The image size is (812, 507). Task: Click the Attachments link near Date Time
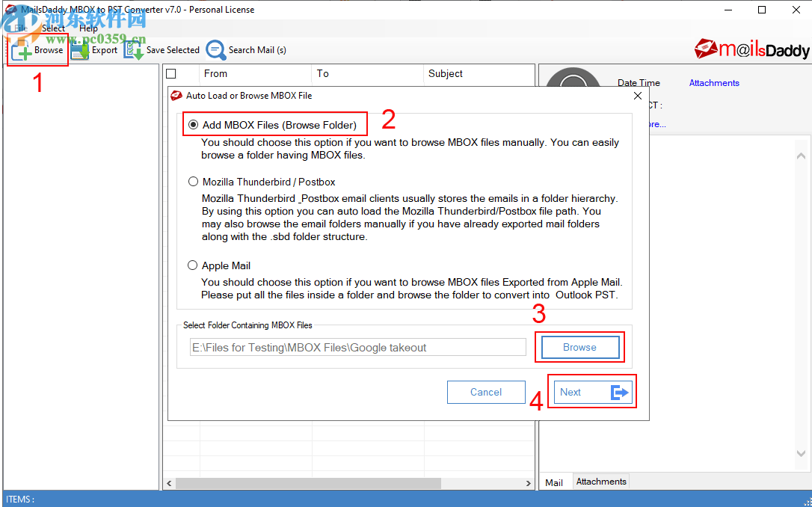713,82
